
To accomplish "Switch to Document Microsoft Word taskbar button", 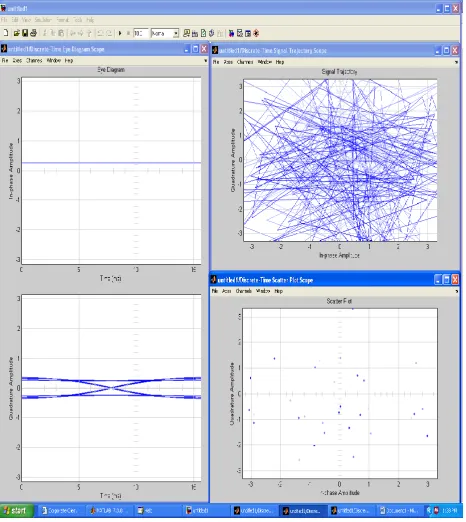I will (x=400, y=512).
